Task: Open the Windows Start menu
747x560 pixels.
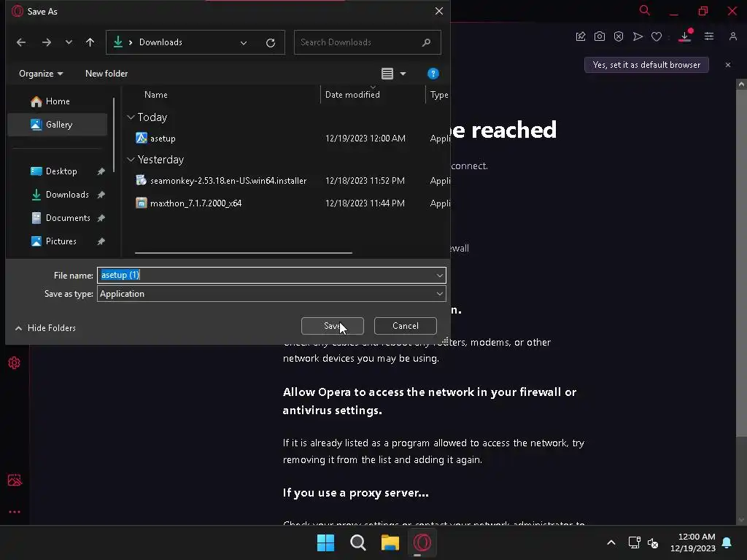Action: coord(326,542)
